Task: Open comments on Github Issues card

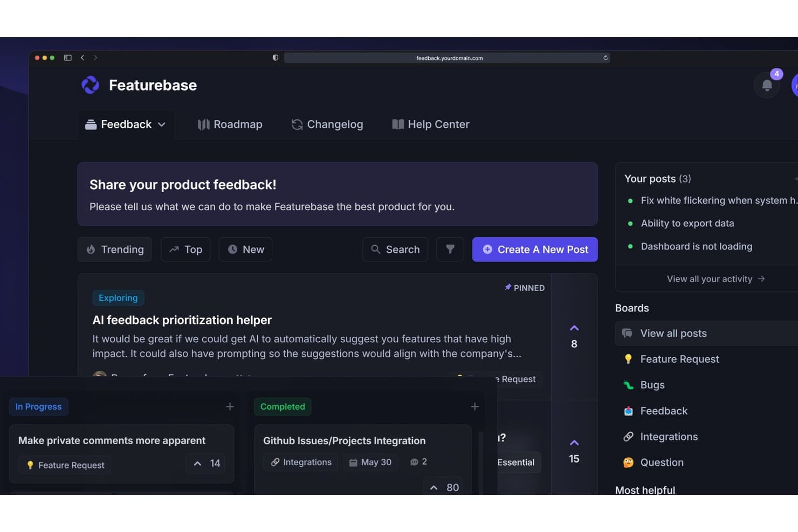Action: [x=418, y=462]
